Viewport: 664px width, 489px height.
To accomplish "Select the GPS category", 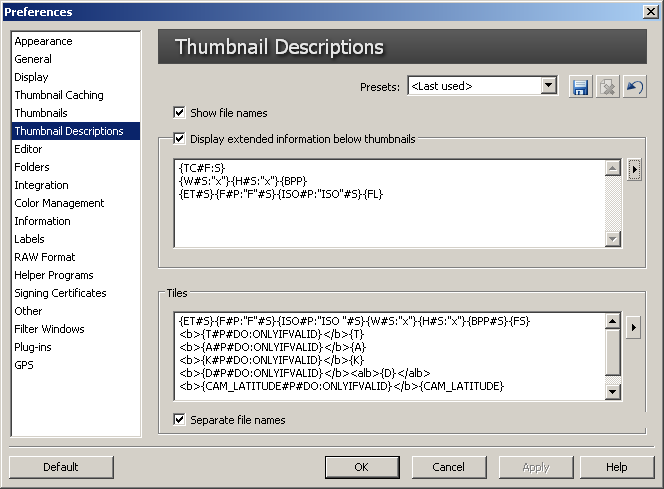I will coord(24,365).
